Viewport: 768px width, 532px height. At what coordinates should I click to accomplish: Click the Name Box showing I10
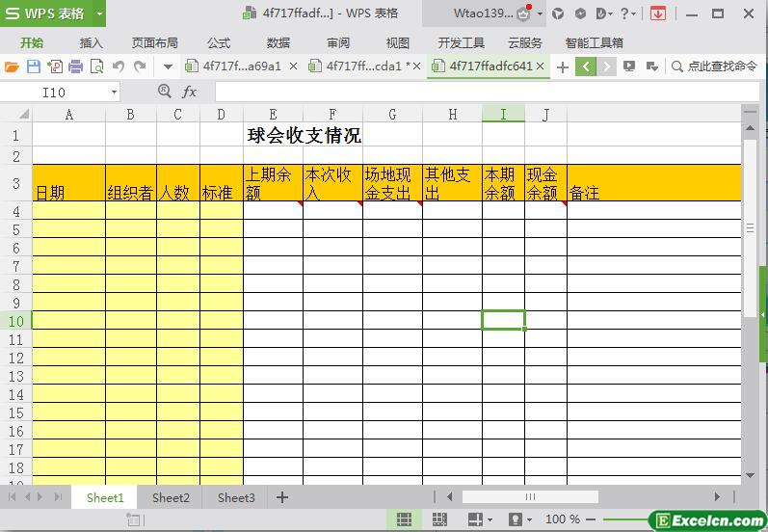(x=54, y=93)
